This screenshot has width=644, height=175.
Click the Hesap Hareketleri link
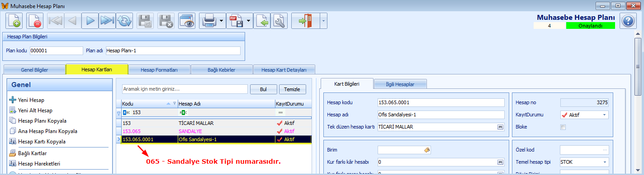39,164
